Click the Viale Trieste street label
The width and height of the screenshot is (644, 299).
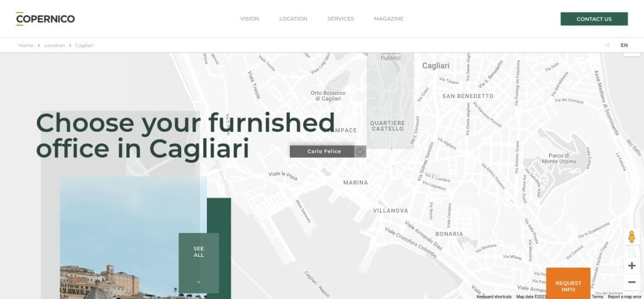tap(254, 85)
